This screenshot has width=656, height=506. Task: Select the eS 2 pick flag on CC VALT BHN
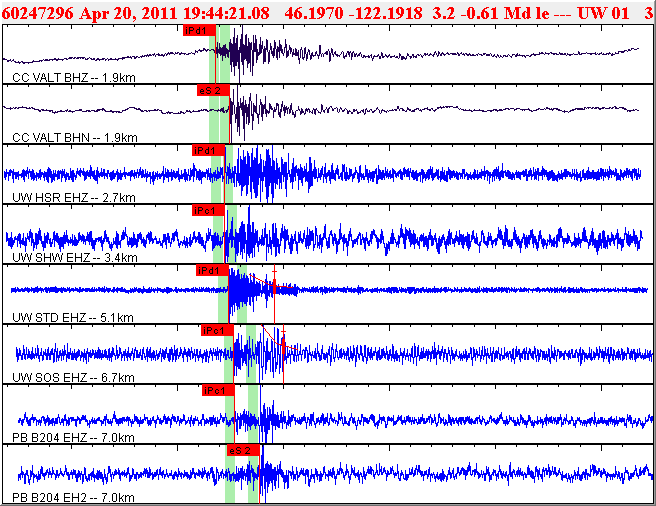(x=213, y=90)
